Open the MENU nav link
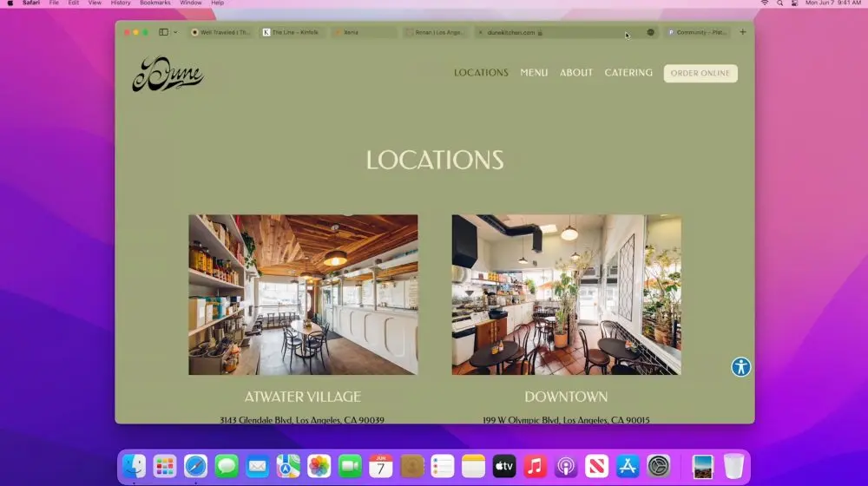This screenshot has width=868, height=486. click(534, 73)
